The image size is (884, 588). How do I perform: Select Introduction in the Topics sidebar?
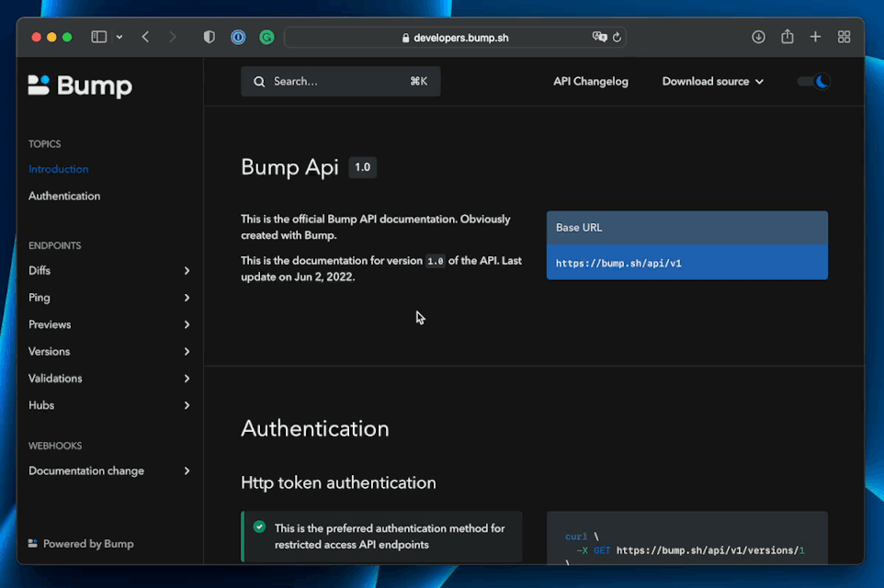(59, 170)
